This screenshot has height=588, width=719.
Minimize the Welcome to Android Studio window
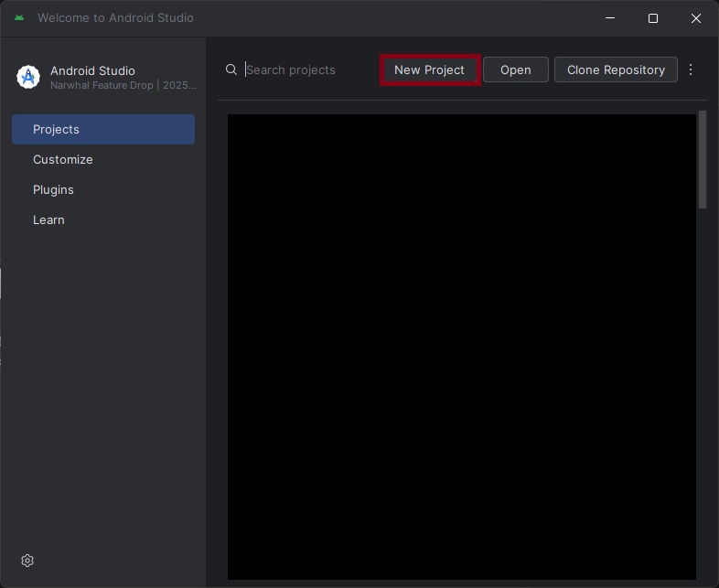point(610,18)
